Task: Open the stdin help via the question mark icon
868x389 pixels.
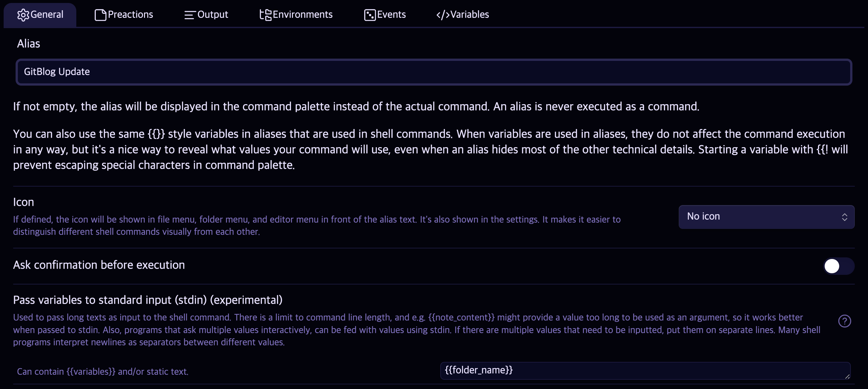Action: click(844, 321)
